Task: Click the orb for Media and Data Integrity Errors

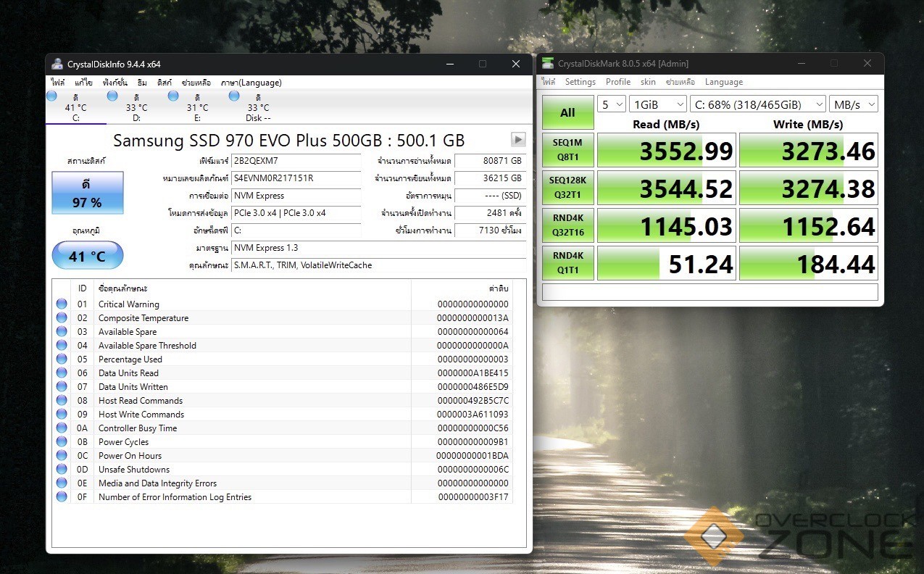Action: [62, 483]
